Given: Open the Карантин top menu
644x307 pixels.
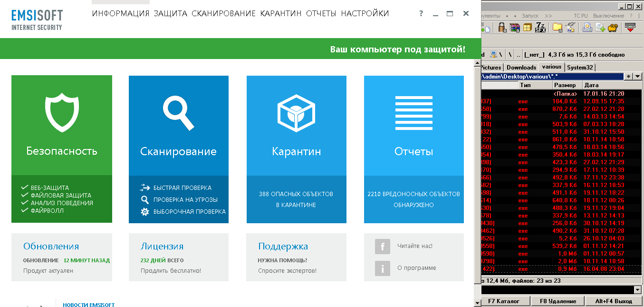Looking at the screenshot, I should point(281,13).
